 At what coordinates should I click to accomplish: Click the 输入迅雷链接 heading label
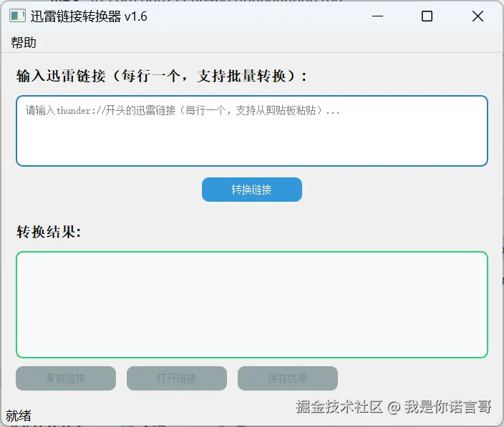pos(162,76)
